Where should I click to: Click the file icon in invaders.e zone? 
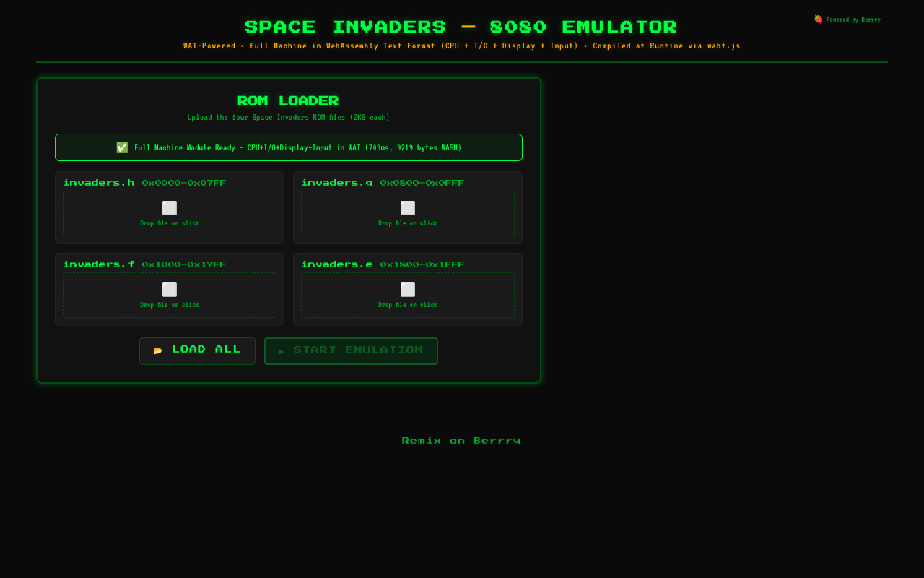point(407,289)
